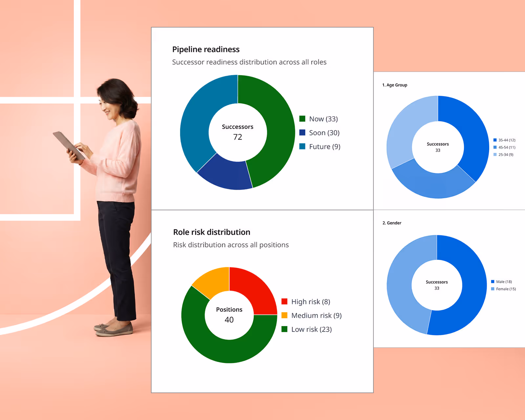The height and width of the screenshot is (420, 525).
Task: Toggle the '25-34 (9)' legend entry
Action: tap(505, 155)
